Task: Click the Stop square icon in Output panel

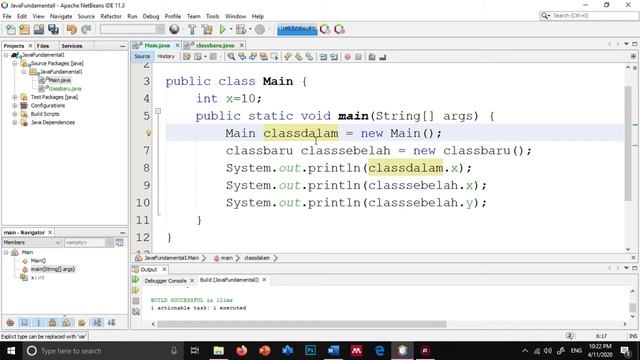Action: pos(136,301)
